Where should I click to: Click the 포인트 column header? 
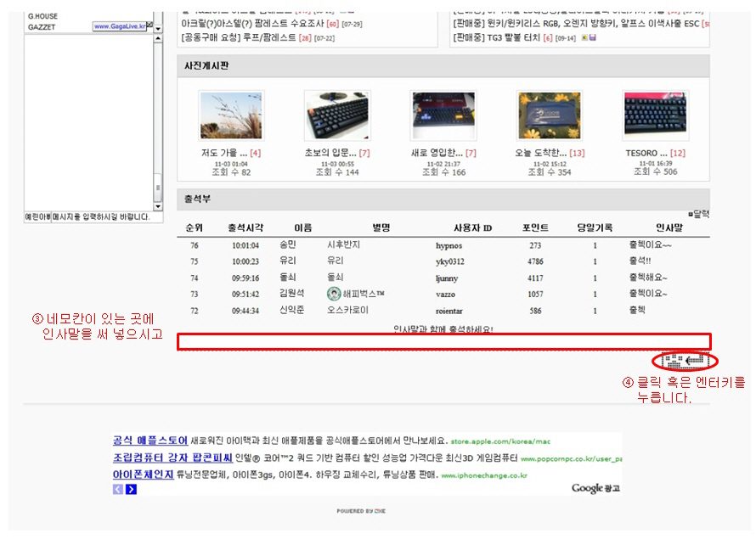(535, 227)
